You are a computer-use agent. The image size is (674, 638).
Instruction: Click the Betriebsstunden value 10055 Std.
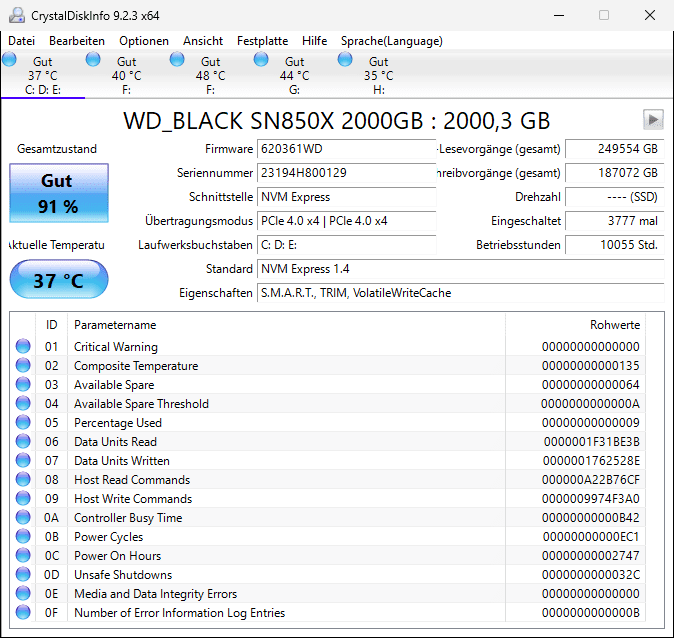click(x=615, y=245)
